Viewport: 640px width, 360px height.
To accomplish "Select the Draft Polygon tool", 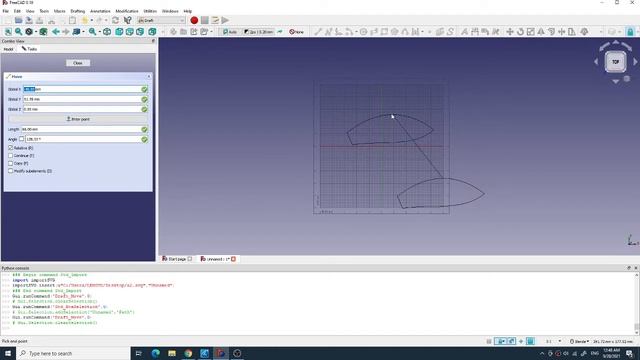I will point(395,32).
